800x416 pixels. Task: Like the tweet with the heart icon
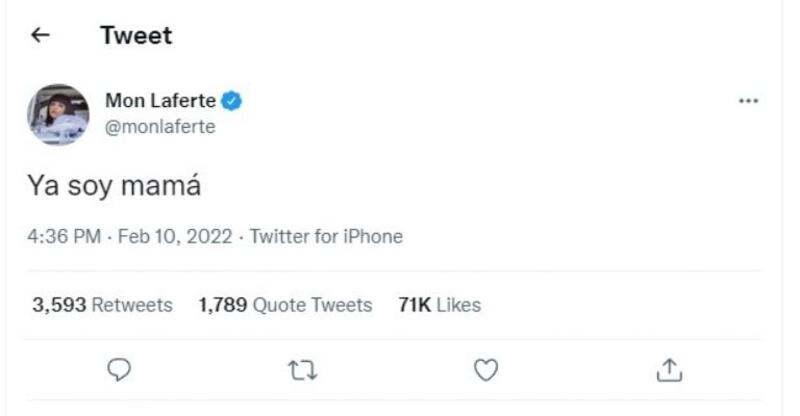click(x=486, y=370)
